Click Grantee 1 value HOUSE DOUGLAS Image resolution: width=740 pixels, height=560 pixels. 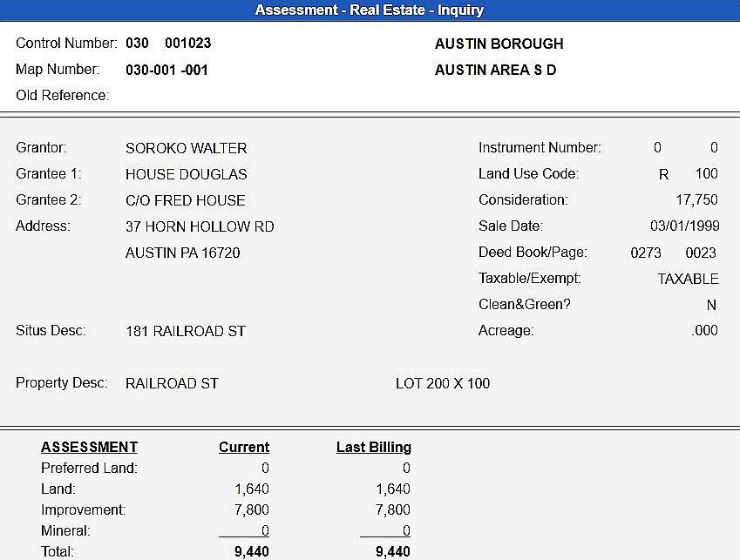tap(186, 174)
